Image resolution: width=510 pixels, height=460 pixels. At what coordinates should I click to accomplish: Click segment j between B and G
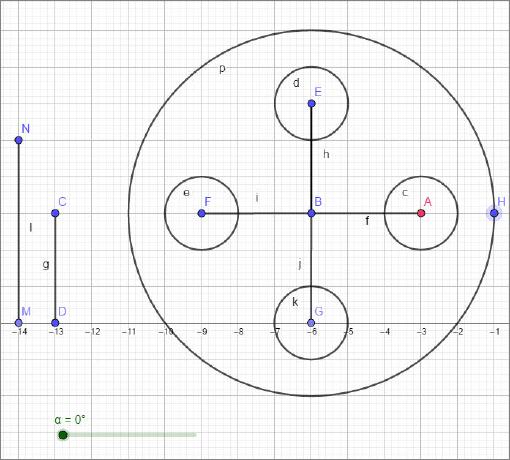[x=311, y=268]
